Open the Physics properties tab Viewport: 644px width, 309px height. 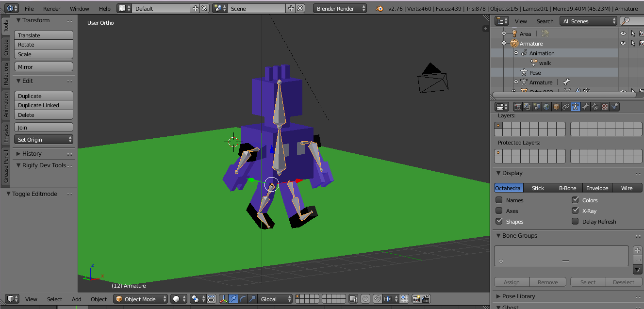tap(614, 107)
